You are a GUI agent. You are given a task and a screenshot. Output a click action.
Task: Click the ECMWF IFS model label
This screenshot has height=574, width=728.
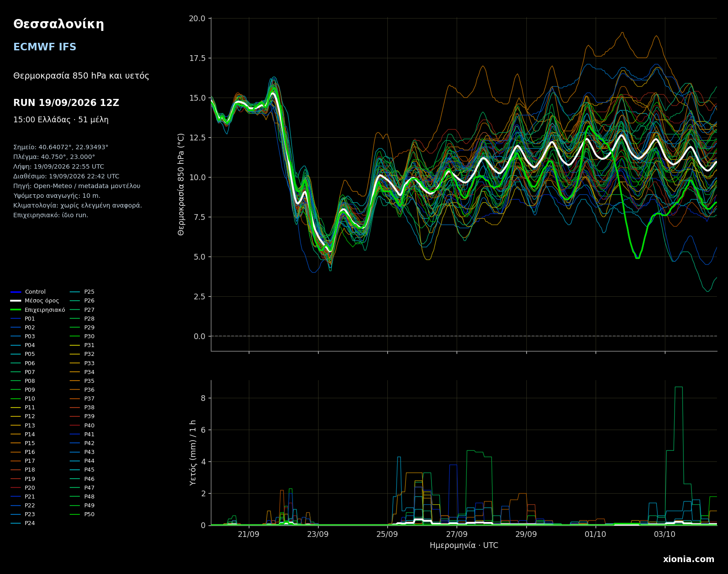(x=45, y=47)
